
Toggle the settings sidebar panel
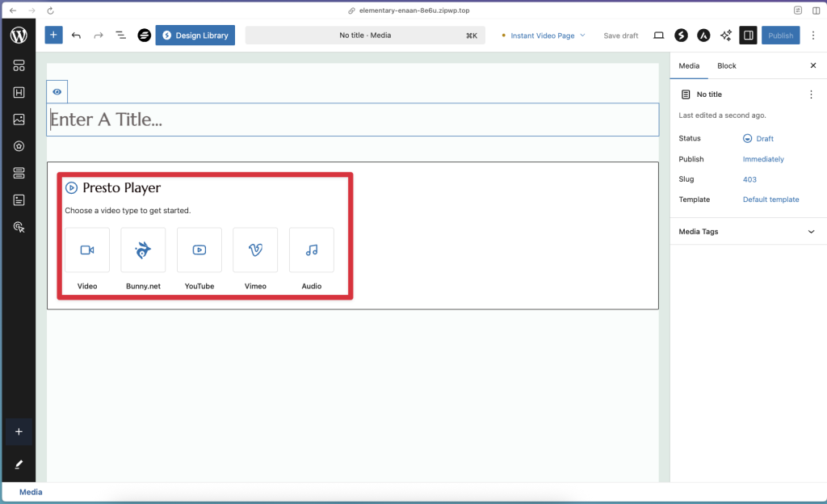[x=748, y=36]
